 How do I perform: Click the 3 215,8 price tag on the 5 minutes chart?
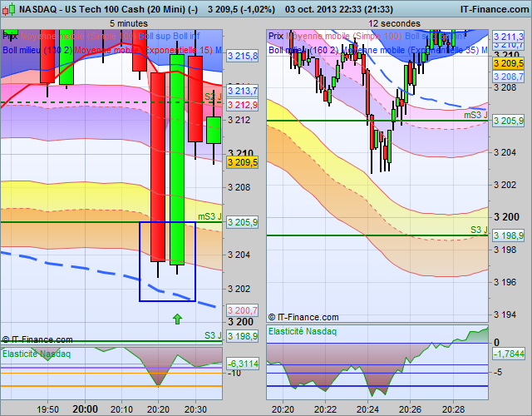[x=242, y=56]
